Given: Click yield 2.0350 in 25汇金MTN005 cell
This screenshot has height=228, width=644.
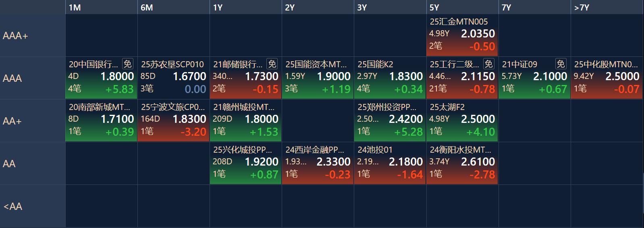Looking at the screenshot, I should point(478,34).
